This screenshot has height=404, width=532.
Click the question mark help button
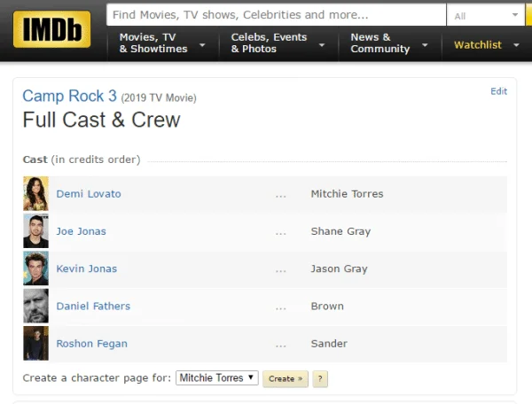[321, 378]
